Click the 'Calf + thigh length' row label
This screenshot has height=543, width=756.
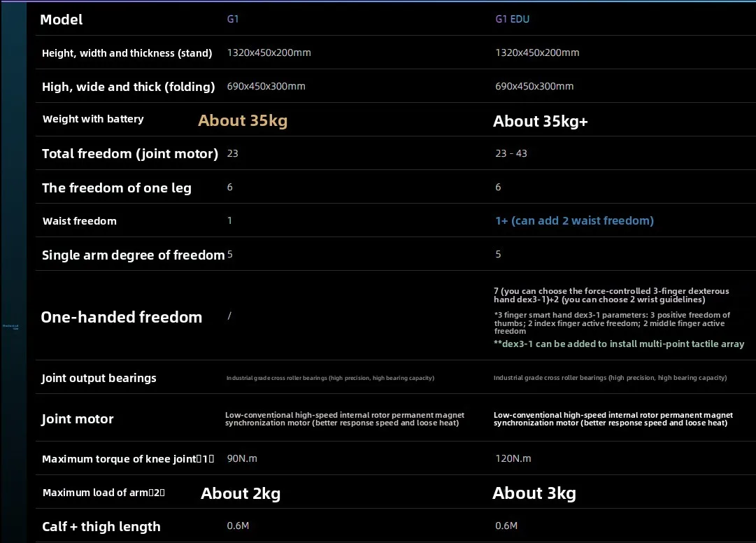click(x=101, y=527)
